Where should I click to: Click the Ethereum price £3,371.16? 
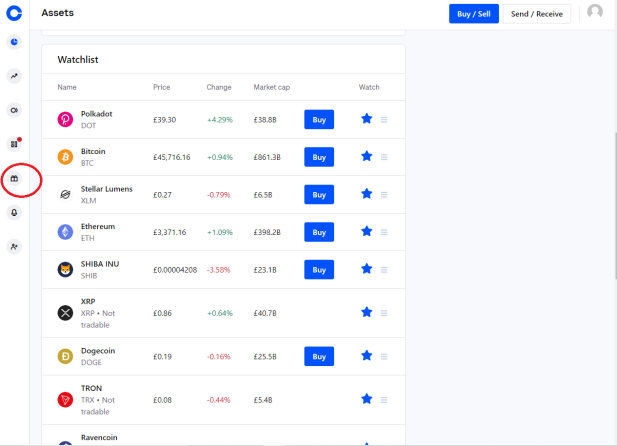point(170,232)
